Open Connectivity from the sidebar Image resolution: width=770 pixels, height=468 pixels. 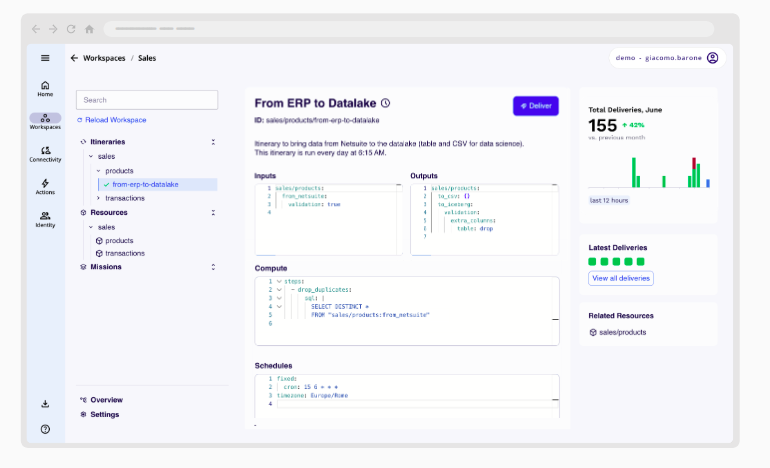(x=45, y=153)
